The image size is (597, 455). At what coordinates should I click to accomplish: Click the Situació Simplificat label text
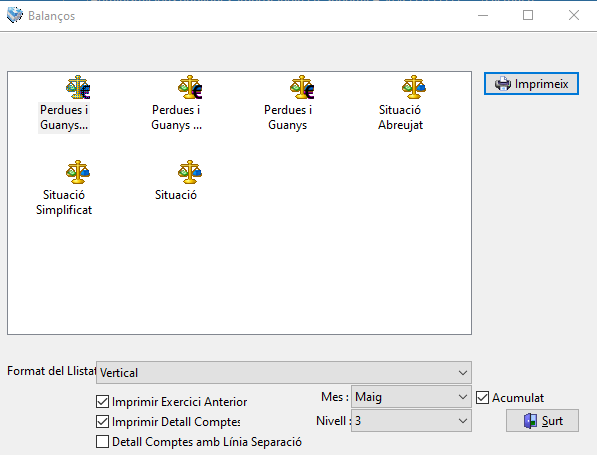64,202
